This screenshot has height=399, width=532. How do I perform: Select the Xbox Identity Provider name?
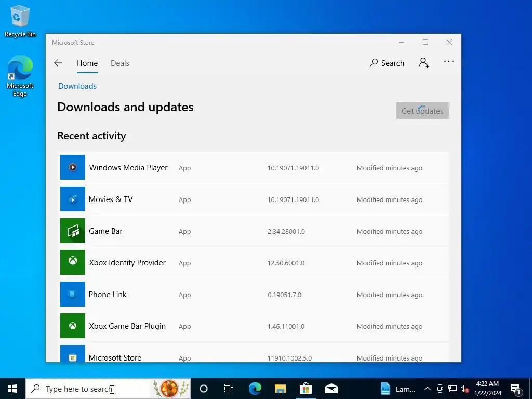coord(127,262)
